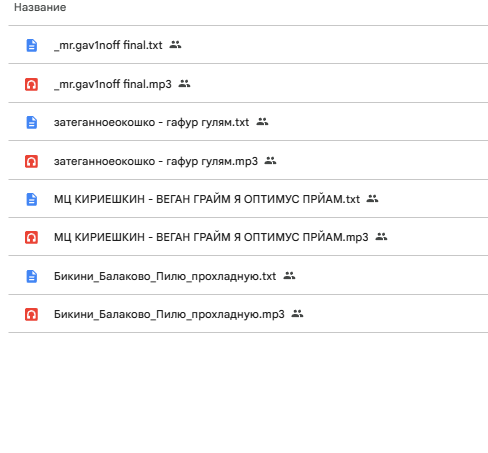The height and width of the screenshot is (453, 488).
Task: Select file name _mr.gav1noff final.txt
Action: (108, 45)
